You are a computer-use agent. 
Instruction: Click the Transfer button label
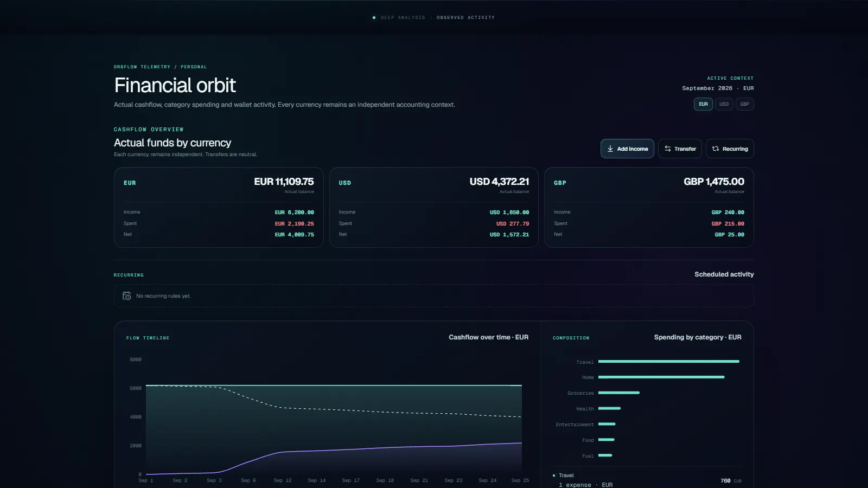(x=685, y=149)
